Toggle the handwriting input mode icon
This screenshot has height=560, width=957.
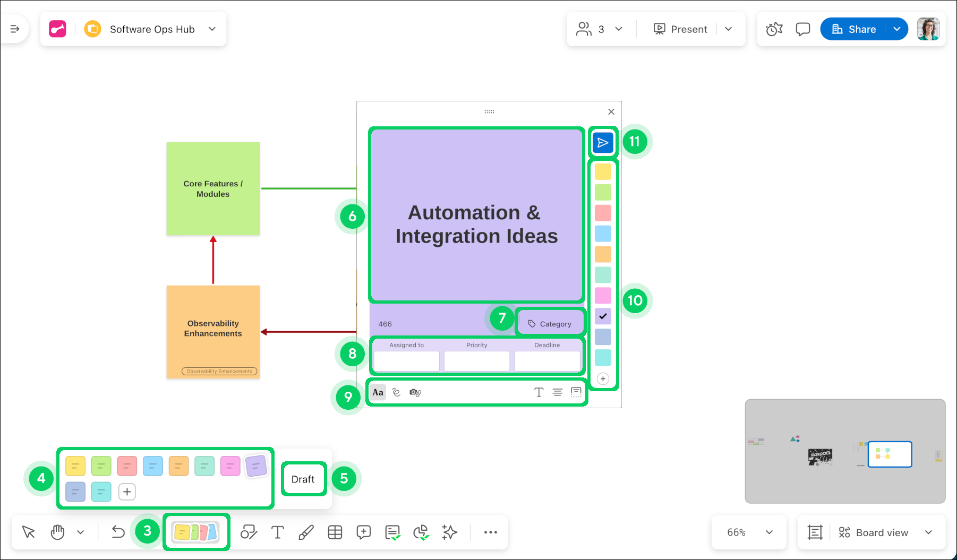(x=396, y=392)
